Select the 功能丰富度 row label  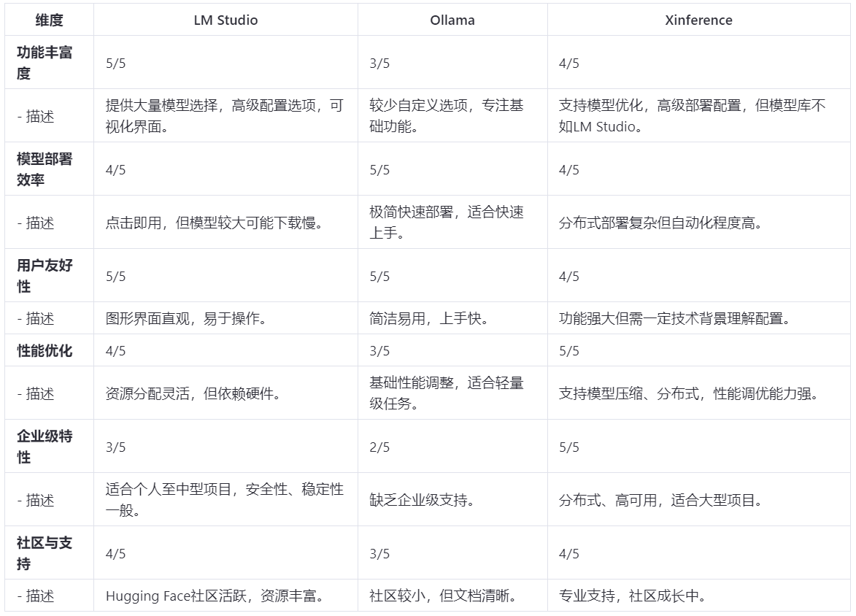tap(45, 63)
